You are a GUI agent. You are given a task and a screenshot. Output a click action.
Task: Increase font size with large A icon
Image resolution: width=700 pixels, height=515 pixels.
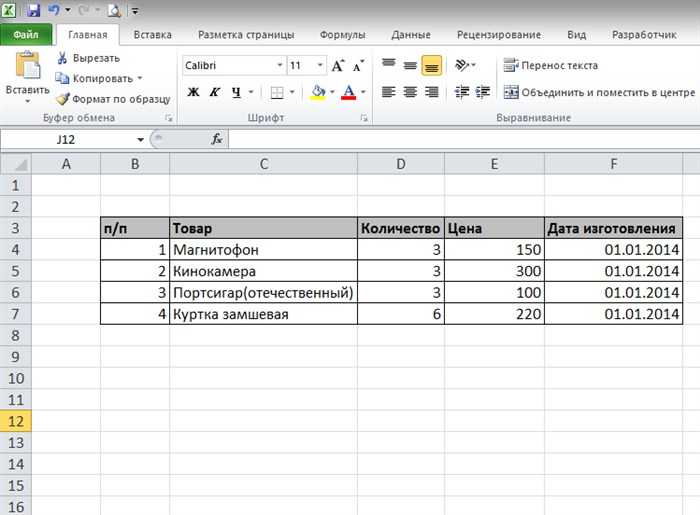click(338, 66)
